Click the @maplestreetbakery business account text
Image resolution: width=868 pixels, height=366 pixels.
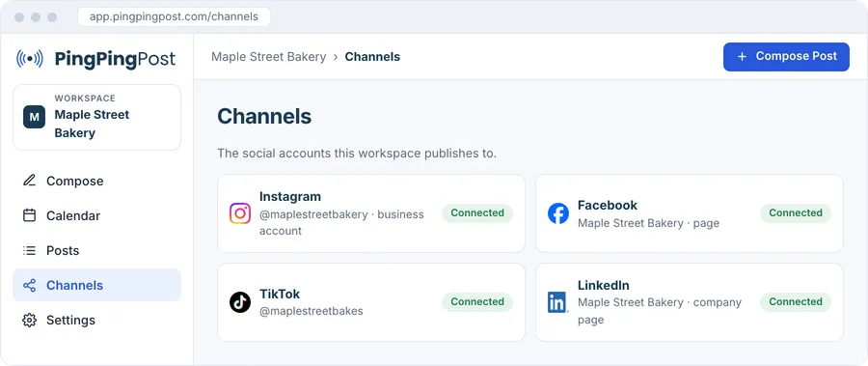(341, 222)
